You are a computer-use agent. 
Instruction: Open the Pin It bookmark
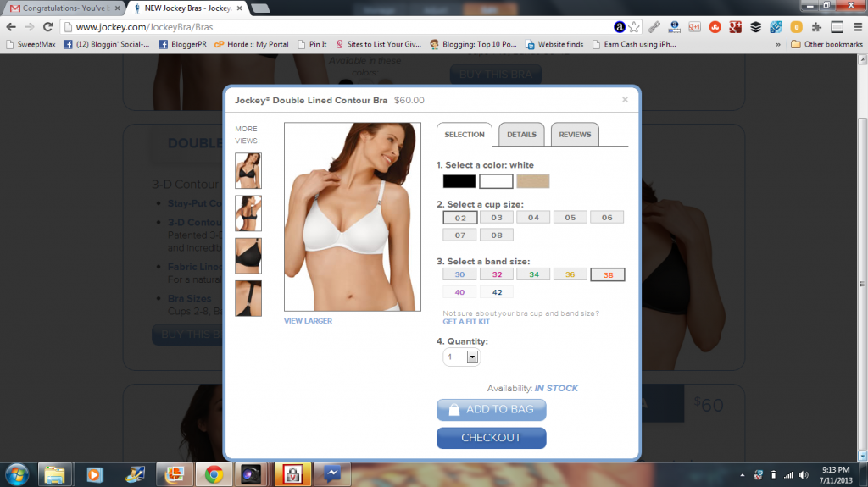312,44
